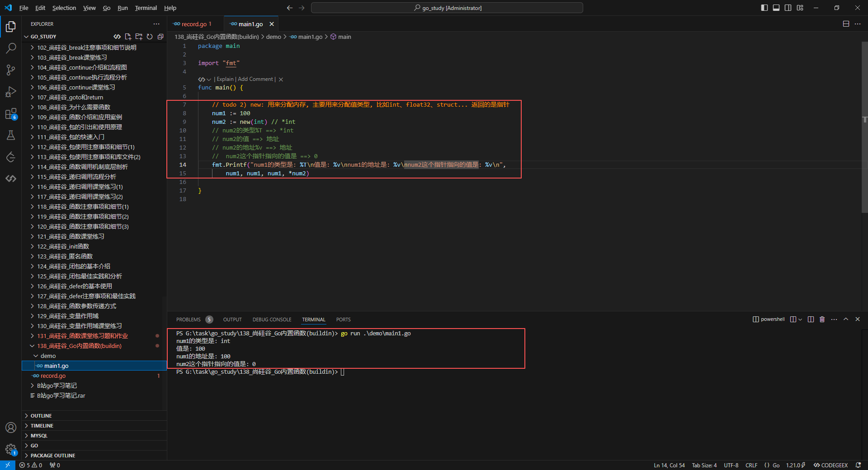Open the terminal launch profile dropdown chevron
Screen dimensions: 868x470
click(800, 320)
